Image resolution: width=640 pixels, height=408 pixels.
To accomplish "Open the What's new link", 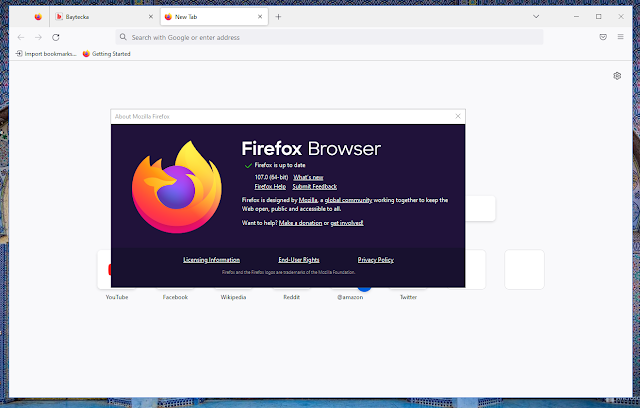I will coord(308,177).
